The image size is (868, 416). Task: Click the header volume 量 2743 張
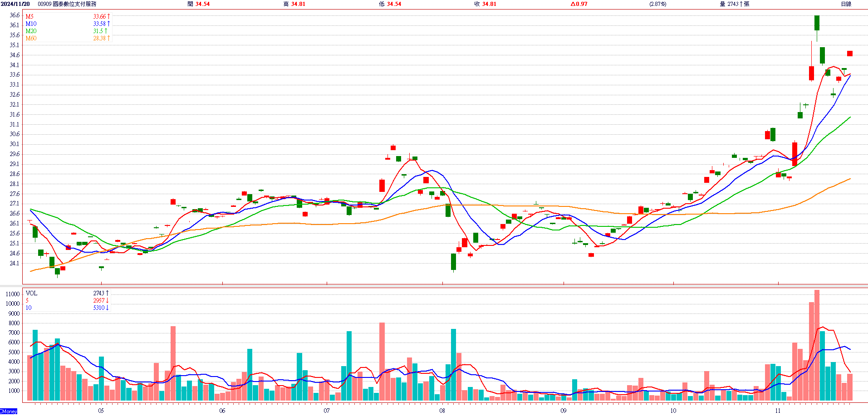coord(735,4)
